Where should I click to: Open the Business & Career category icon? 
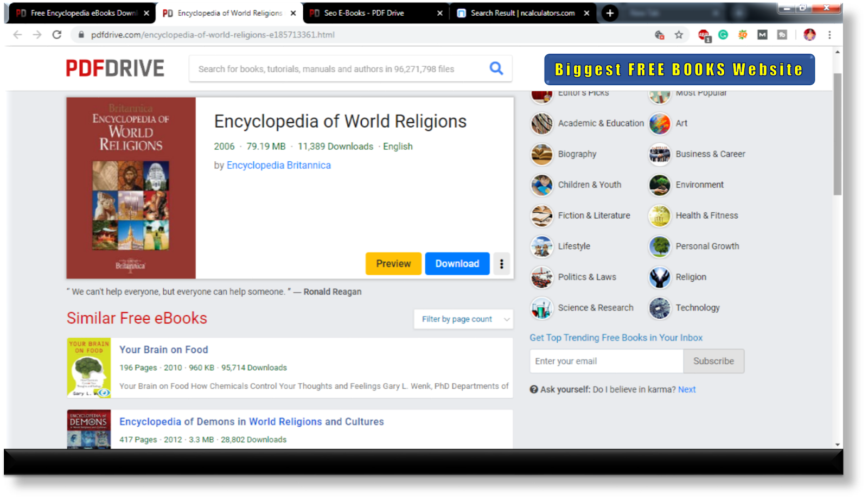click(659, 155)
